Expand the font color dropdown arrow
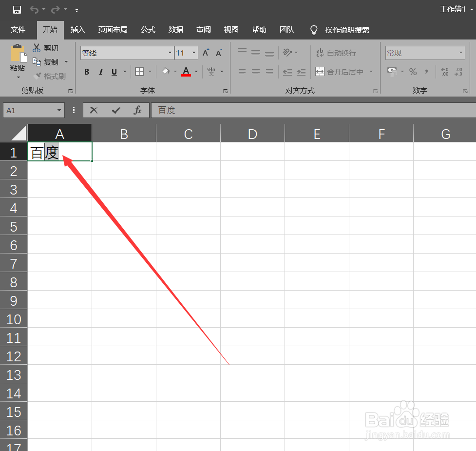 (x=196, y=72)
